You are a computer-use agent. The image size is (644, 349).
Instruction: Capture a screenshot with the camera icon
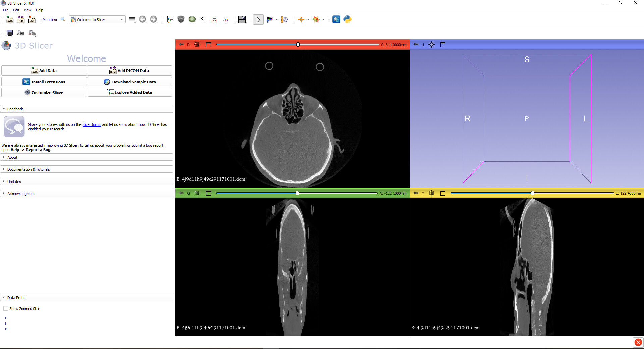[10, 33]
